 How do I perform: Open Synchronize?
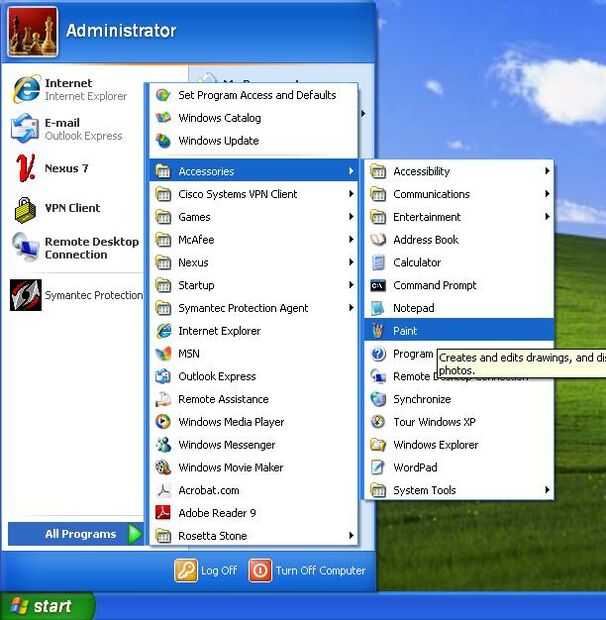coord(459,399)
